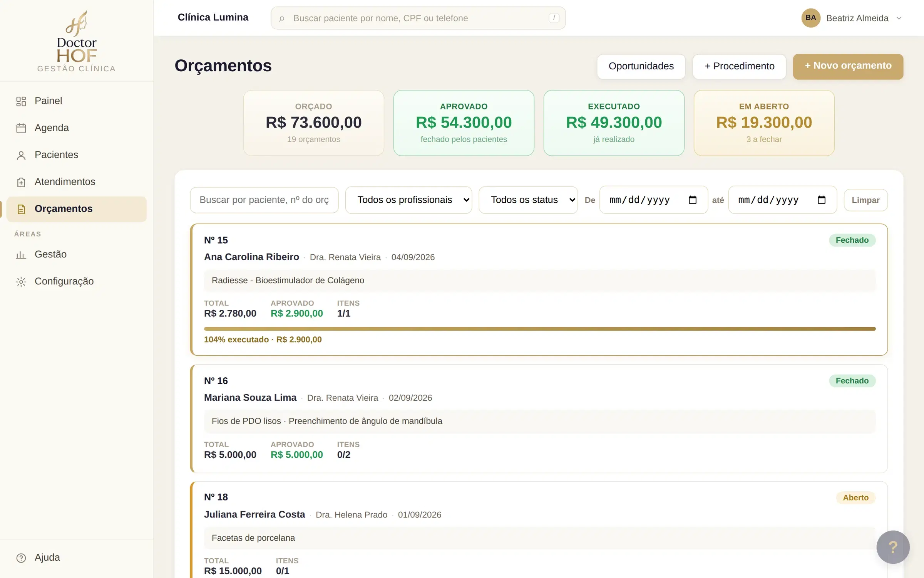Go to Painel in the sidebar
This screenshot has height=578, width=924.
77,101
